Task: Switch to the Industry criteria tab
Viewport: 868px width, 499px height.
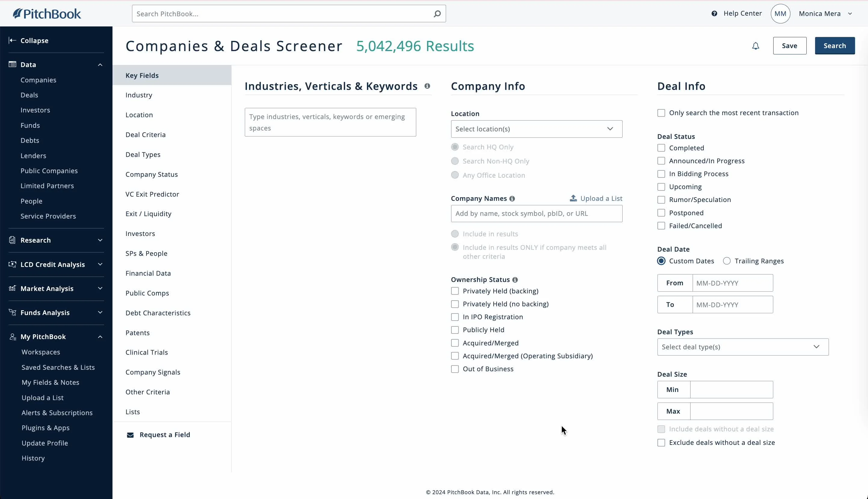Action: (x=172, y=95)
